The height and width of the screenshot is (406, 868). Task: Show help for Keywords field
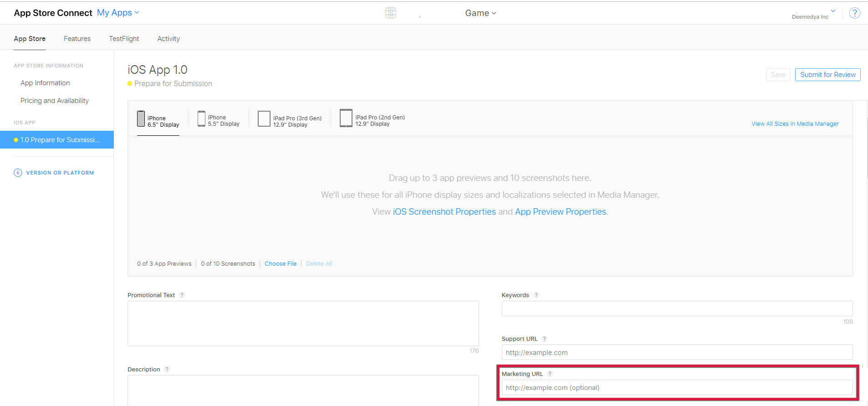[536, 295]
